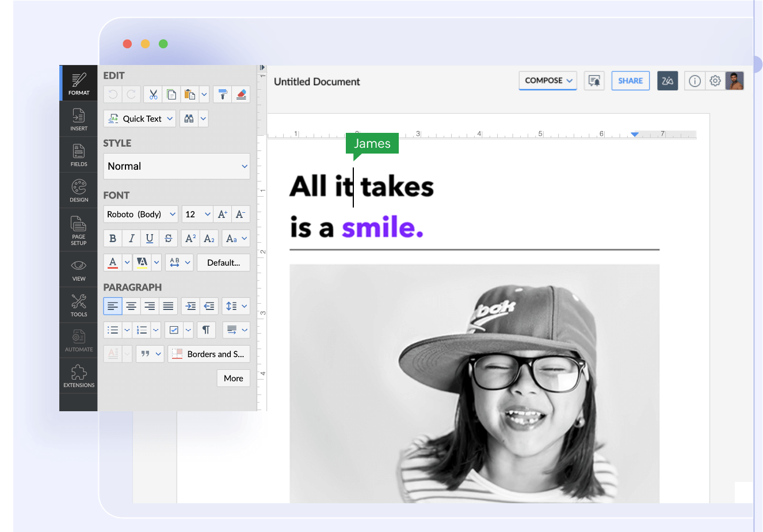763x532 pixels.
Task: Select the Format Painter icon
Action: tap(223, 94)
